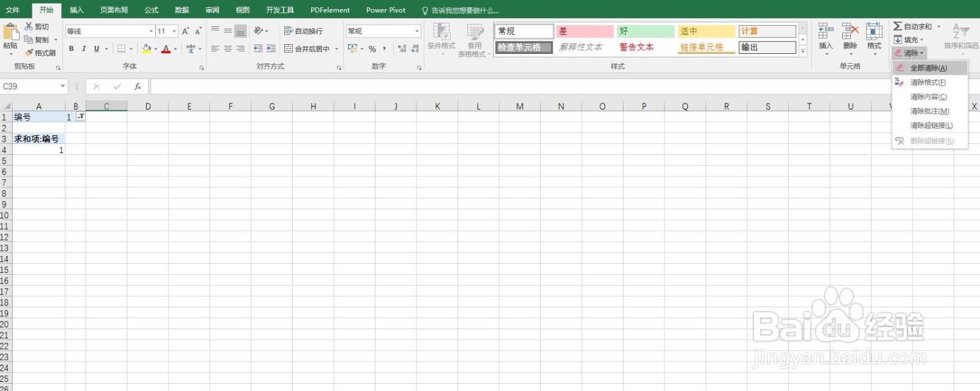980x391 pixels.
Task: Apply the red font color
Action: (x=166, y=48)
